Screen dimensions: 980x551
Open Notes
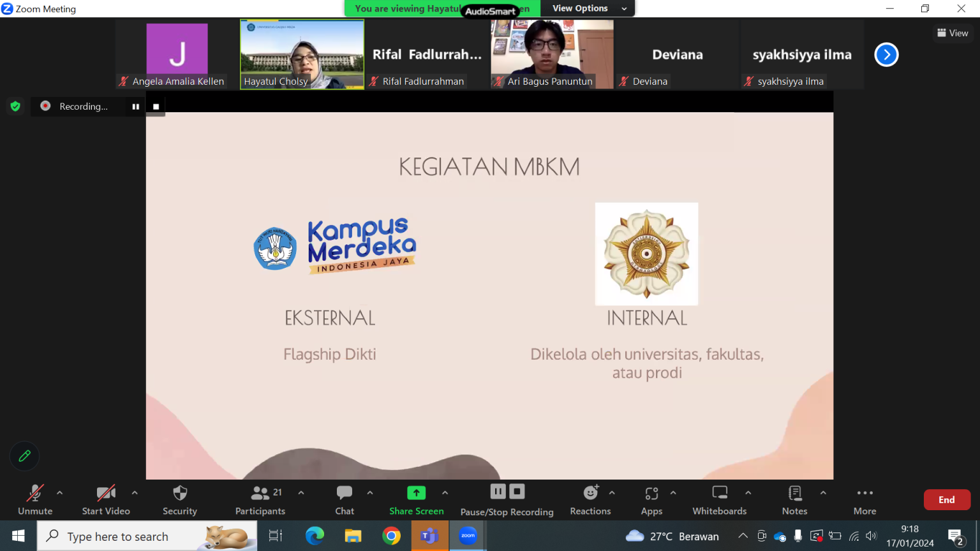795,500
